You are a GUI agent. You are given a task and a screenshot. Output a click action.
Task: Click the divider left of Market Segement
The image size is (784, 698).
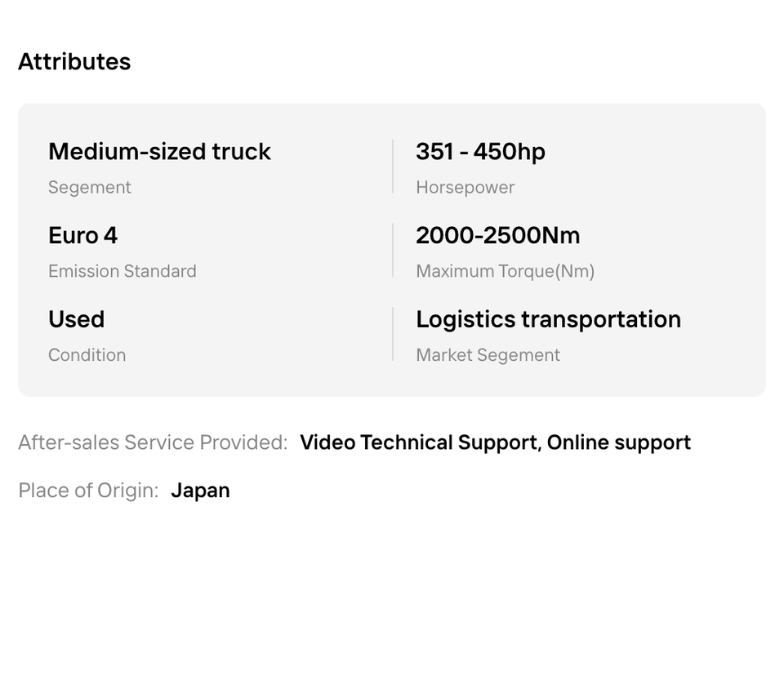pyautogui.click(x=393, y=334)
